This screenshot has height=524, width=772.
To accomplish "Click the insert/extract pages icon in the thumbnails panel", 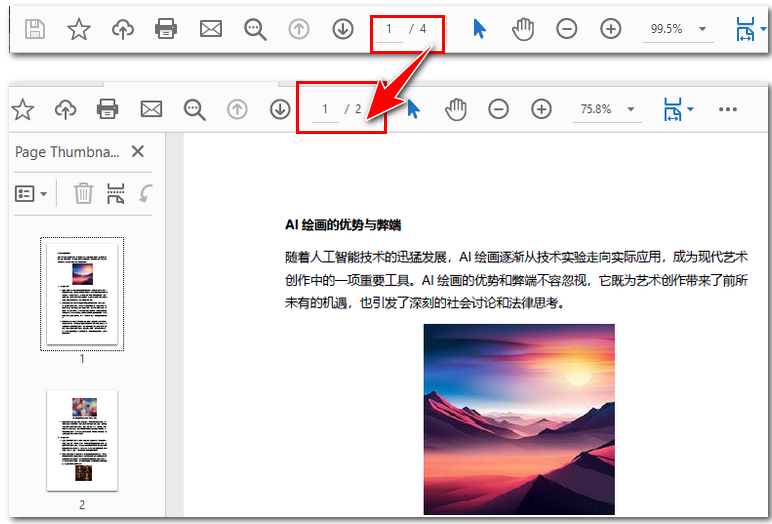I will [x=116, y=193].
